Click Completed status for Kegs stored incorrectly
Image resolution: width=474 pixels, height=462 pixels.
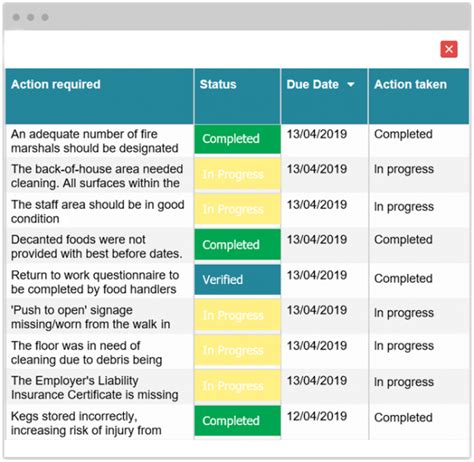237,421
